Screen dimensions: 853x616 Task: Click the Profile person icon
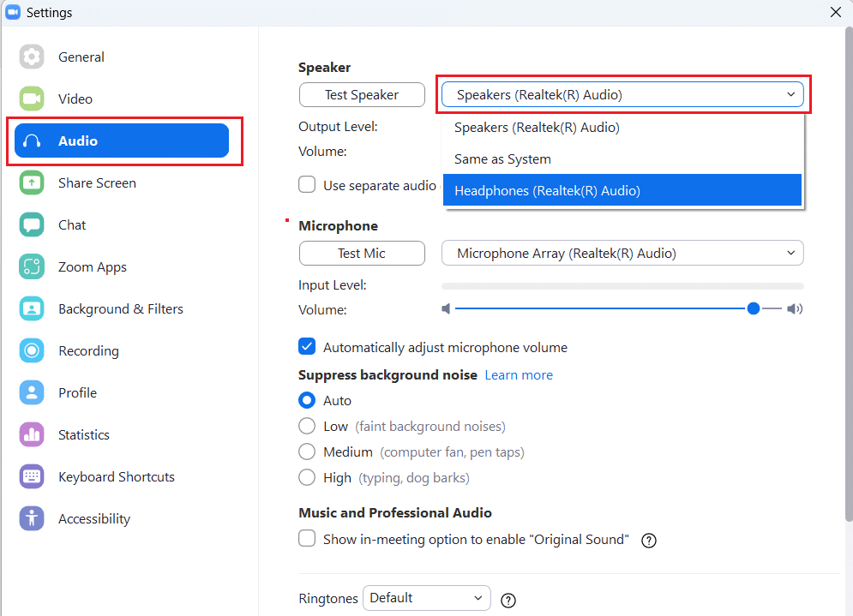(x=32, y=392)
